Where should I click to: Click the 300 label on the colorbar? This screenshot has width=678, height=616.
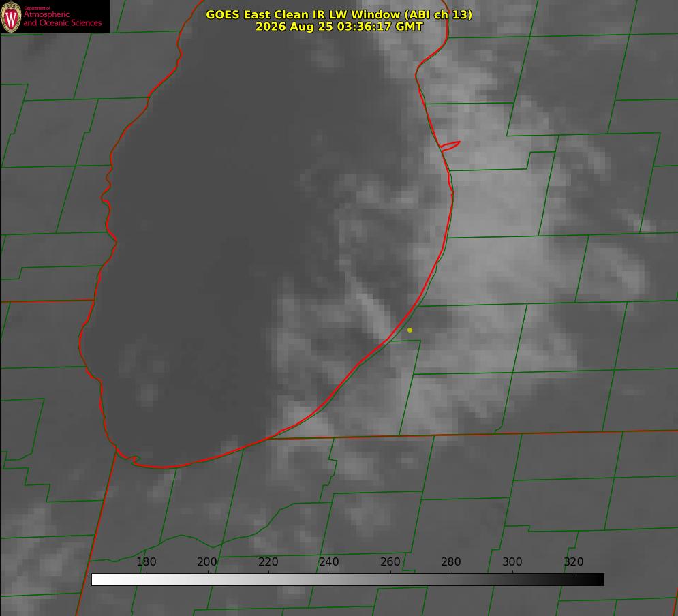[512, 561]
